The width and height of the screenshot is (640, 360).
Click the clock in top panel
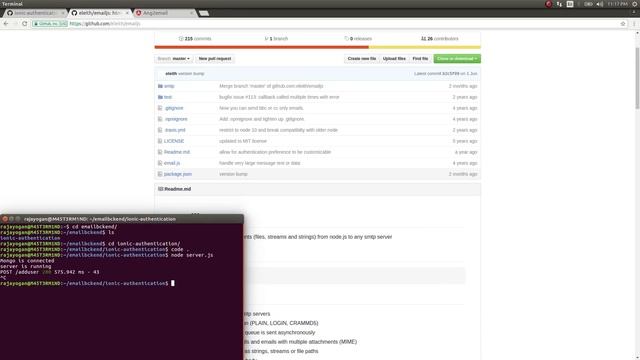pos(617,4)
